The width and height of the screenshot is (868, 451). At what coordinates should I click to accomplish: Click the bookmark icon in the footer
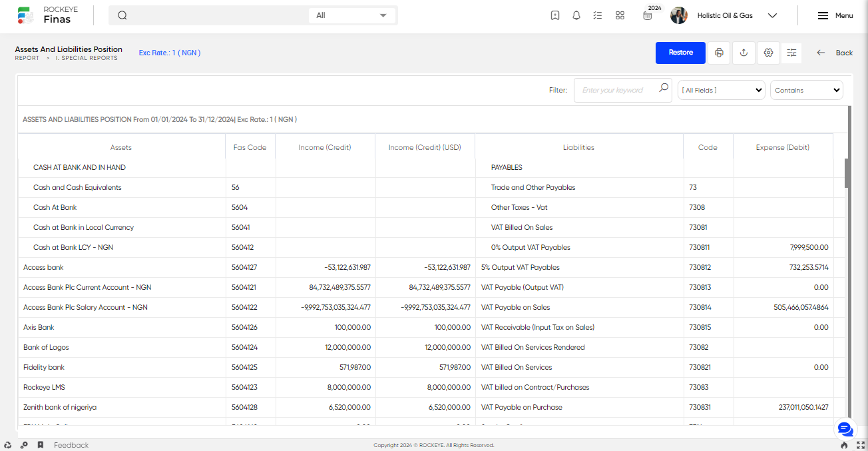coord(41,445)
